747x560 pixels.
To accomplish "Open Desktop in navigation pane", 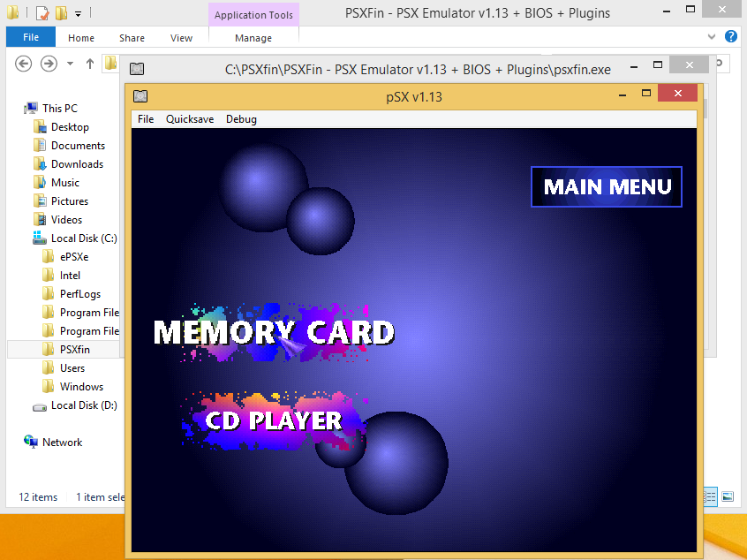I will [x=70, y=127].
